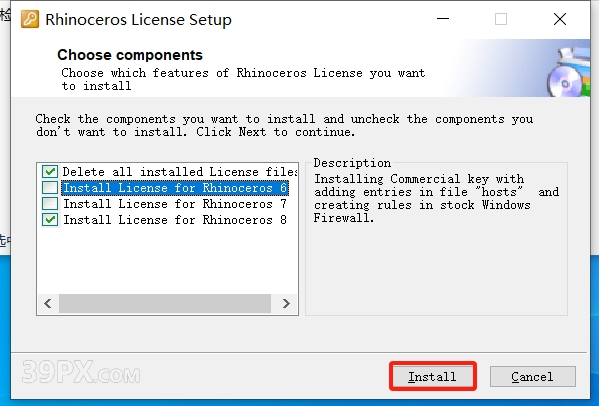599x406 pixels.
Task: Select the Install License for Rhinoceros 7 row
Action: [175, 204]
